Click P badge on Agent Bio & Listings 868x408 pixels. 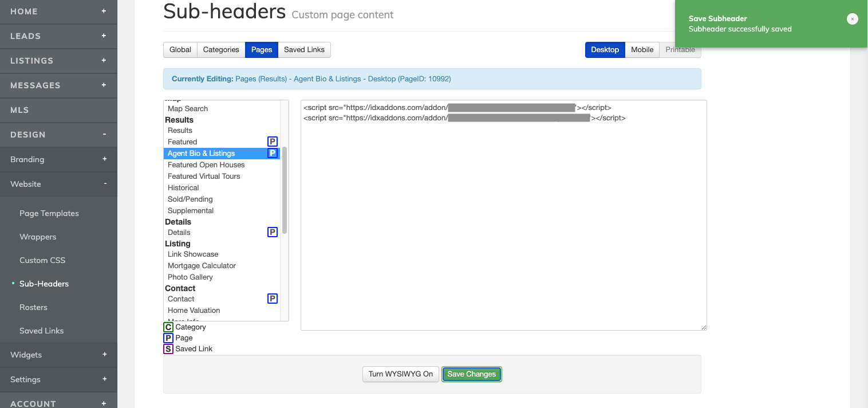point(273,153)
